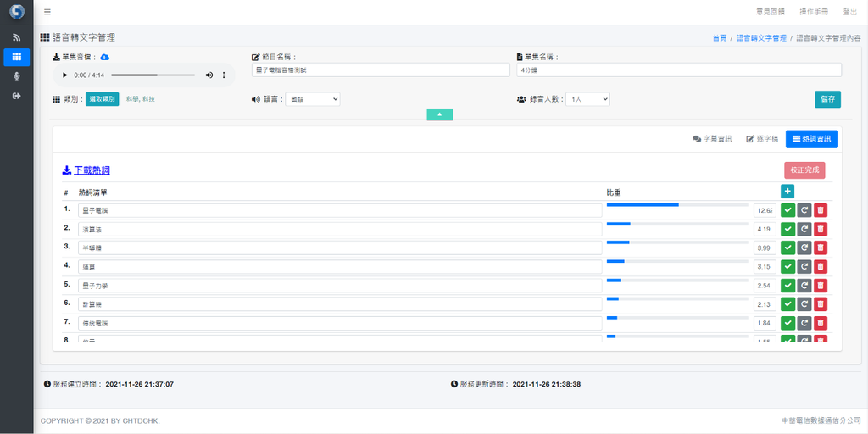Image resolution: width=868 pixels, height=434 pixels.
Task: Confirm hot word row 6 with green check
Action: click(787, 304)
